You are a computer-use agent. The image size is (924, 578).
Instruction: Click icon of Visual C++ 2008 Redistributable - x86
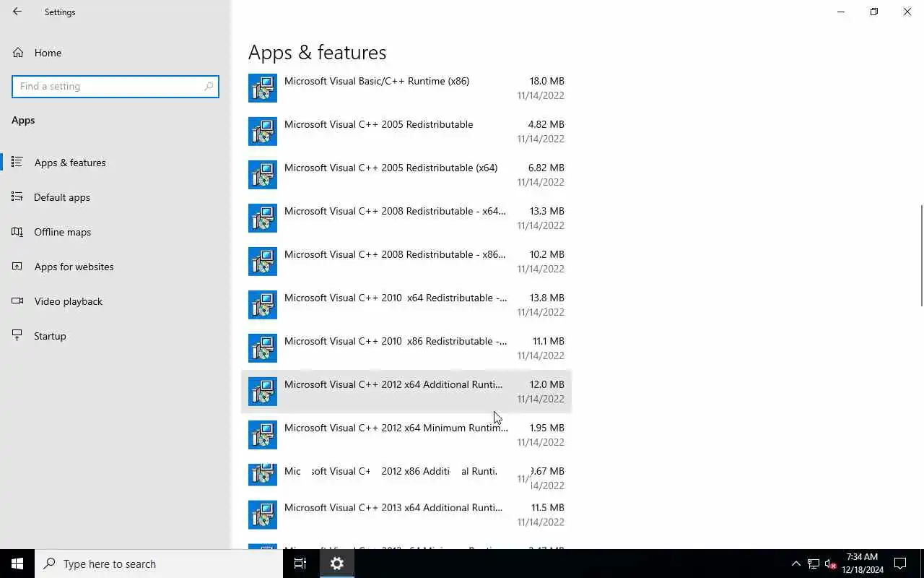coord(263,262)
